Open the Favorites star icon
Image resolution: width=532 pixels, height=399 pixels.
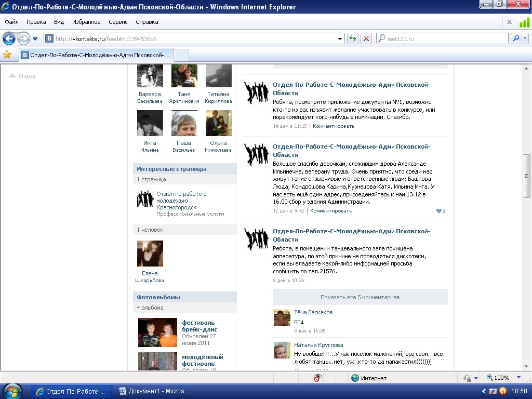click(x=7, y=55)
